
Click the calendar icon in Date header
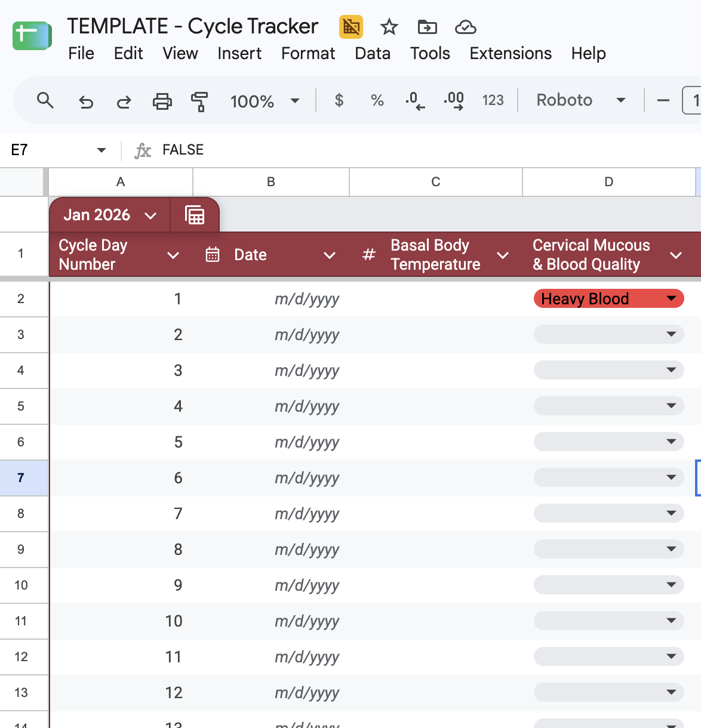[x=213, y=255]
